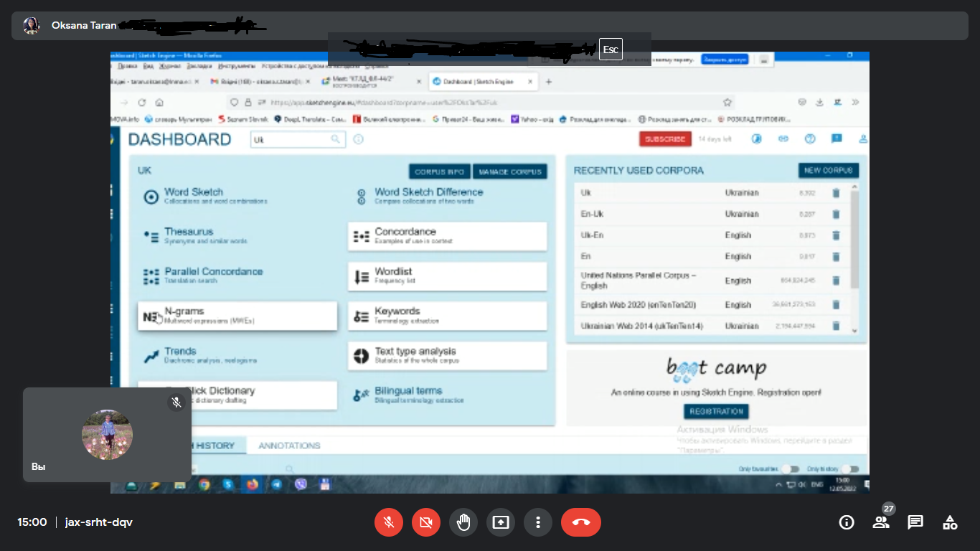Click the red SUBSCRIBE button
980x551 pixels.
coord(665,139)
